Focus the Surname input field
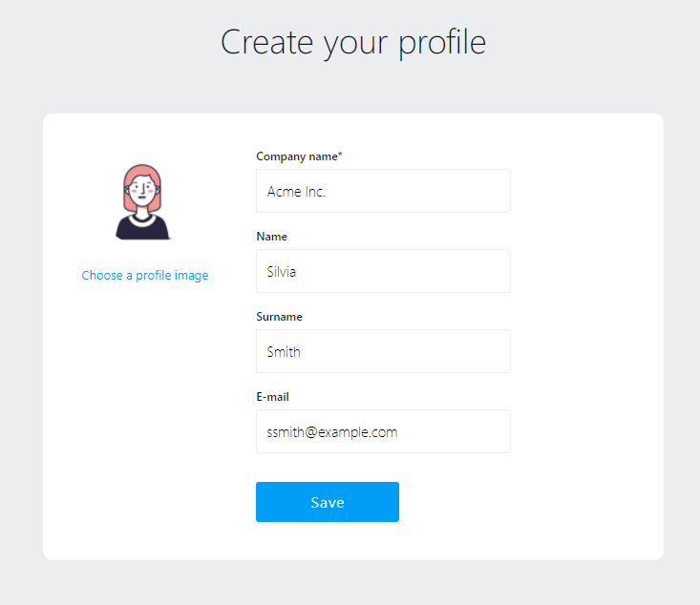This screenshot has width=700, height=605. [383, 351]
